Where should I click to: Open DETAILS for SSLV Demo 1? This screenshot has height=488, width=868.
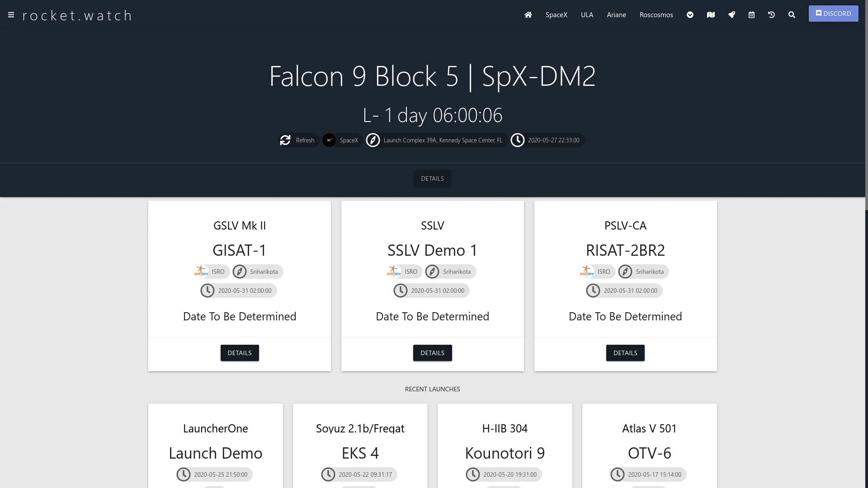point(432,353)
